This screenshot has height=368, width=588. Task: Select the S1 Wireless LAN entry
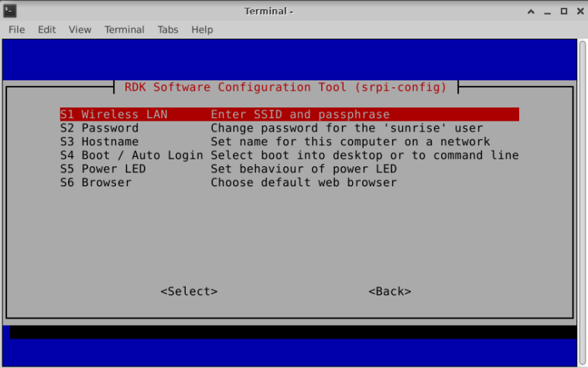pos(289,114)
